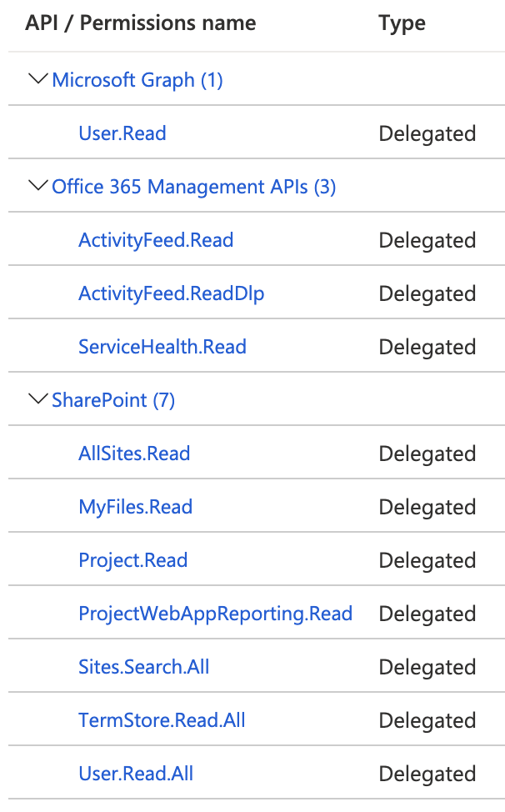
Task: Open the ActivityFeed.Read permission
Action: point(157,240)
